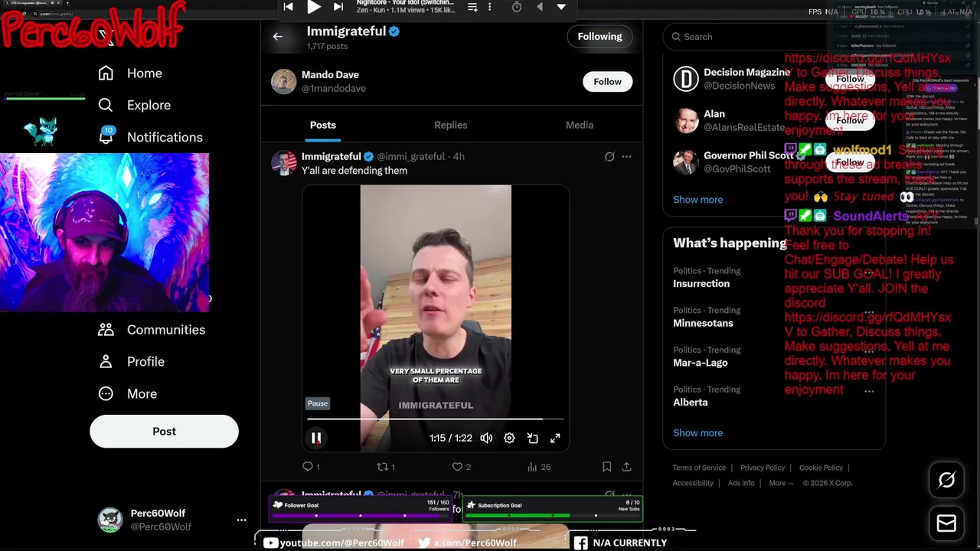Follow Mando Dave

[x=607, y=82]
